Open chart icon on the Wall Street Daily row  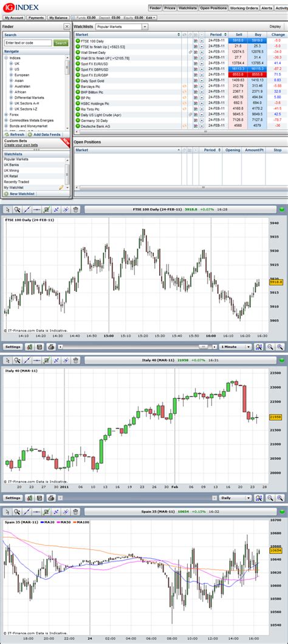click(196, 53)
